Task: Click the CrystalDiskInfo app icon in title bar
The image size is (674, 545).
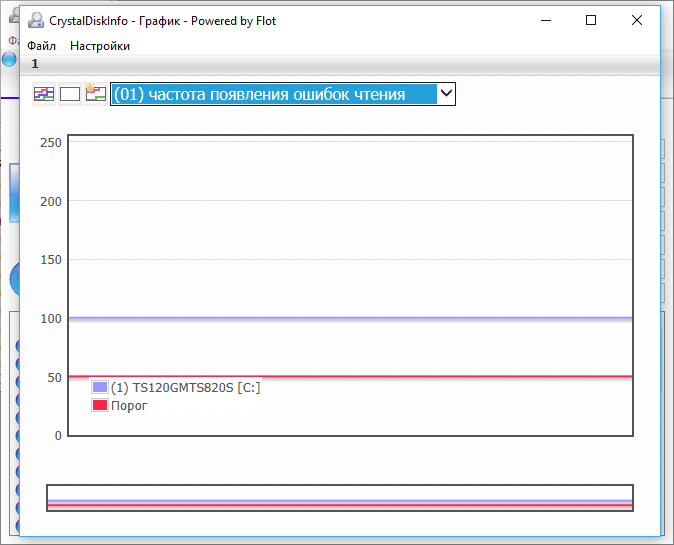Action: coord(36,20)
